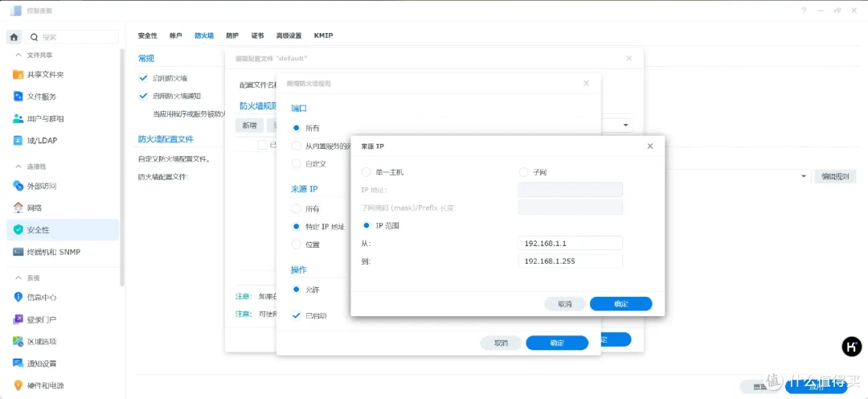Open 网络 network icon

tap(18, 208)
